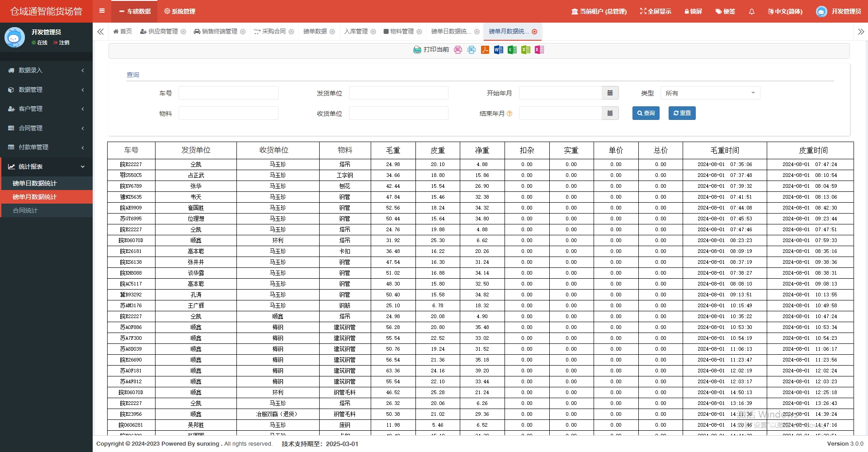This screenshot has height=452, width=868.
Task: Open the 中文(简体) language selector
Action: [785, 11]
